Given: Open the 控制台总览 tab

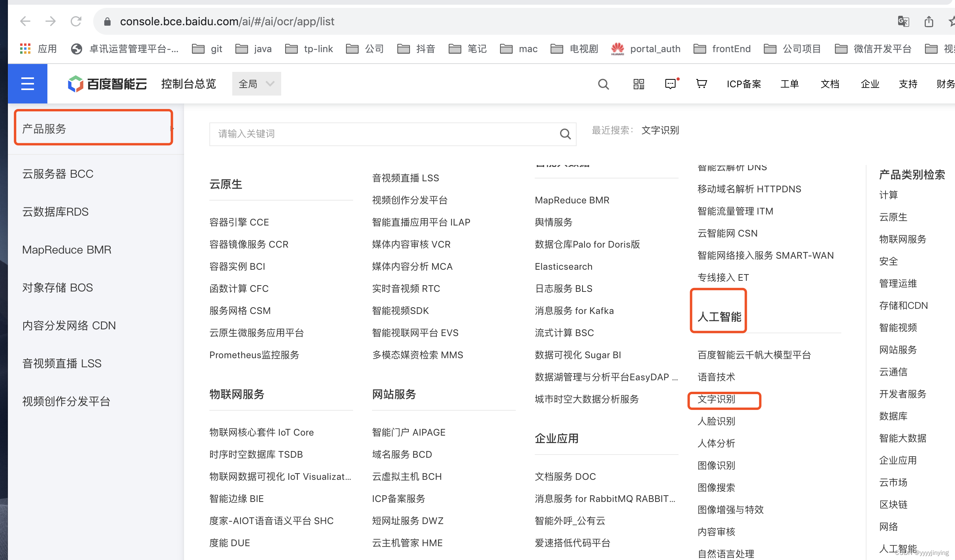Looking at the screenshot, I should (189, 84).
